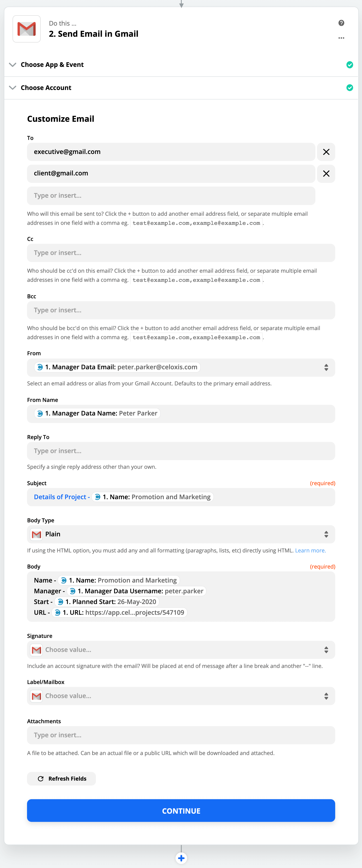Click green checkmark beside Choose App & Event

pos(350,65)
